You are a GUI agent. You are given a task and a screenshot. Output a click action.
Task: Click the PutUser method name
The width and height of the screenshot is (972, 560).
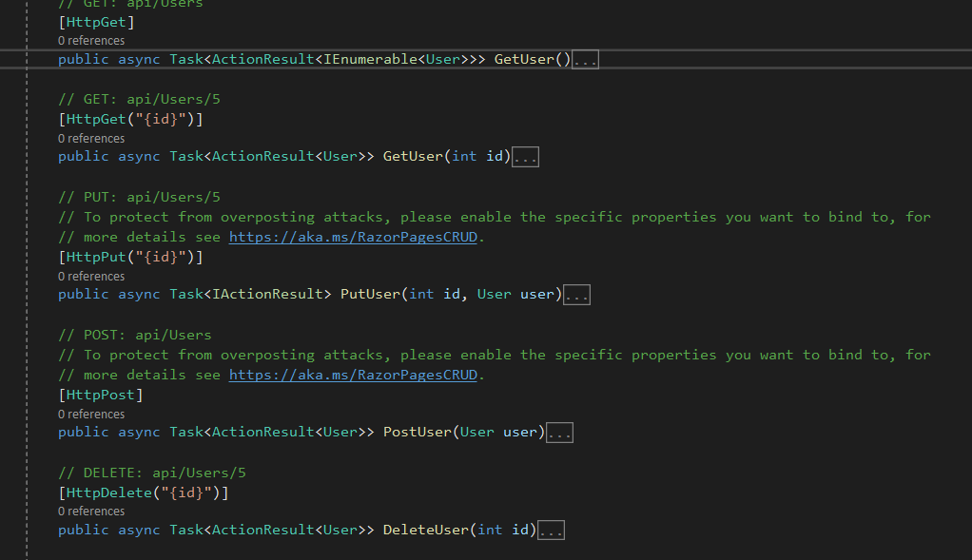click(x=370, y=294)
